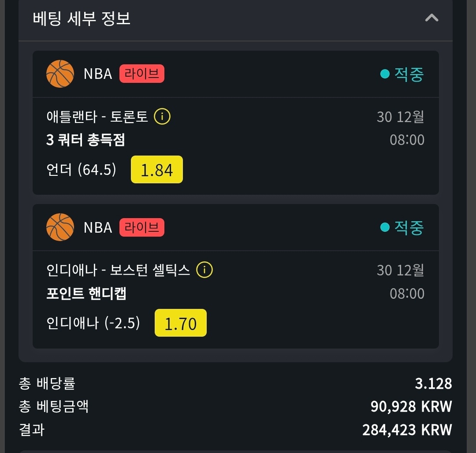This screenshot has height=453, width=476.
Task: Click the 1.84 odds box
Action: click(x=157, y=170)
